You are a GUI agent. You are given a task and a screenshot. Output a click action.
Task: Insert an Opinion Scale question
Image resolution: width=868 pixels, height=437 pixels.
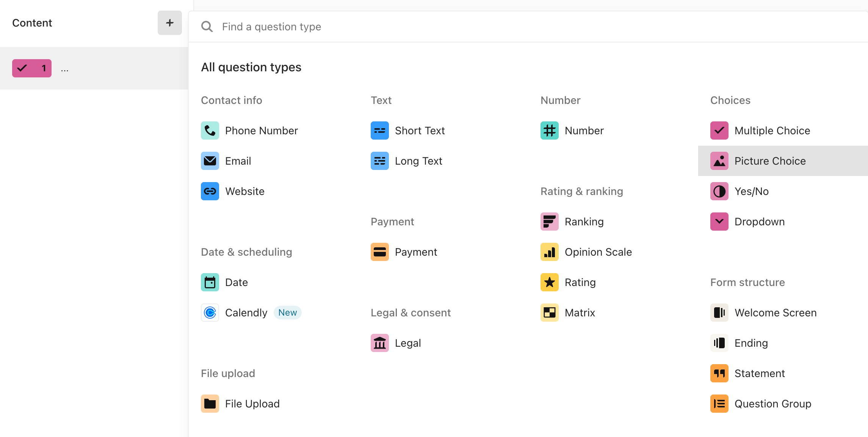click(x=613, y=252)
